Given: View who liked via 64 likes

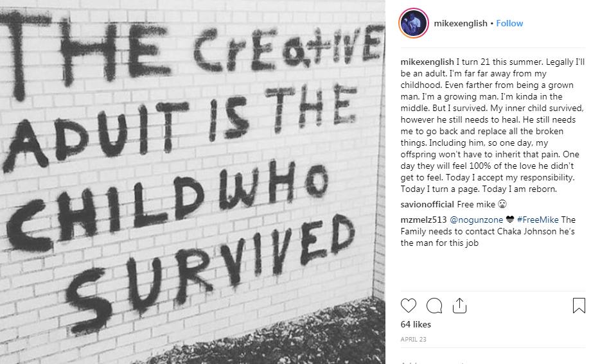Looking at the screenshot, I should [x=416, y=325].
